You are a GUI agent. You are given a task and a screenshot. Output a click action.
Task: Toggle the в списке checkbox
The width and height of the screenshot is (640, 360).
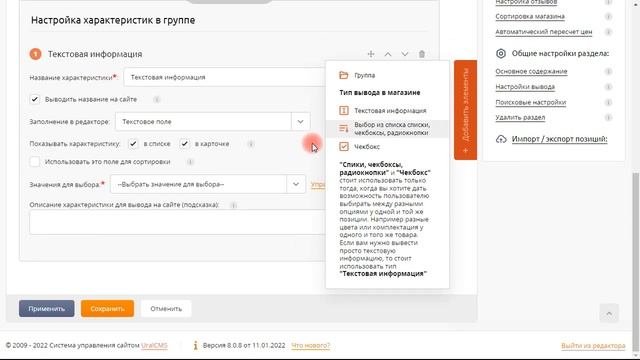pos(133,144)
